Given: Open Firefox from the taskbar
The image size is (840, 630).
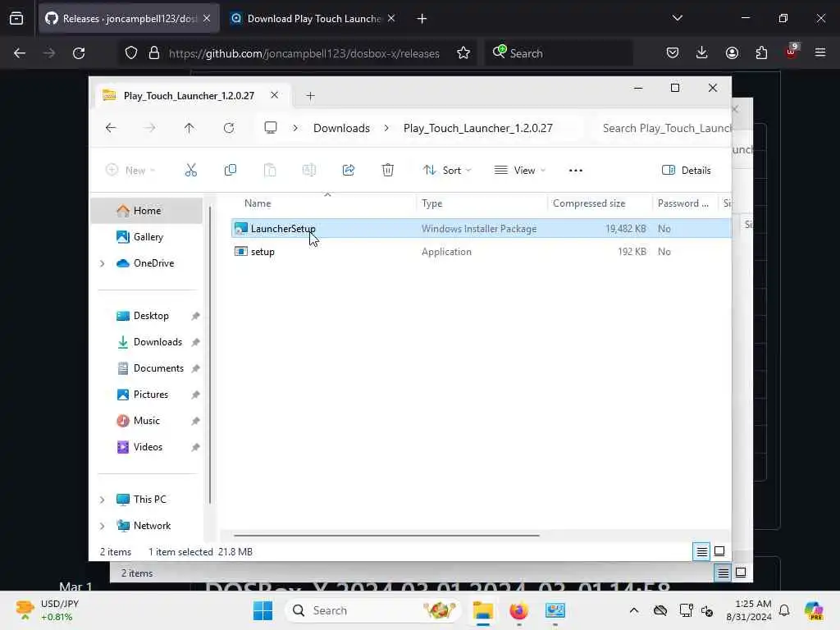Looking at the screenshot, I should tap(518, 610).
